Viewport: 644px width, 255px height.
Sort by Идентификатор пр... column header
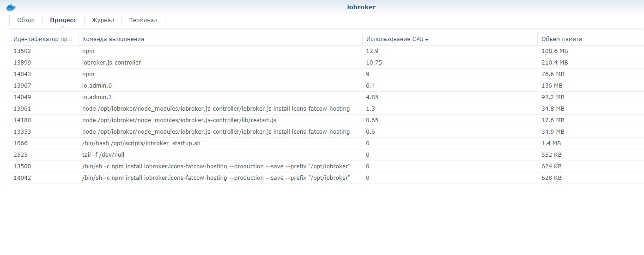coord(43,39)
